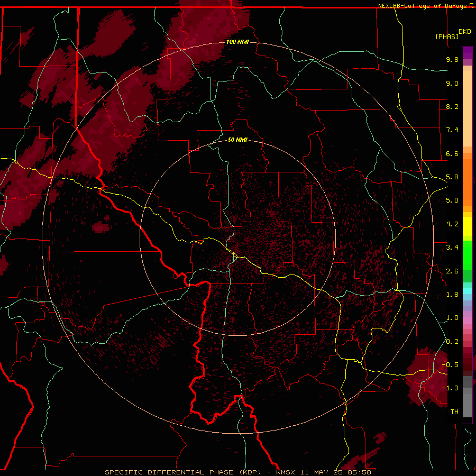Image resolution: width=476 pixels, height=476 pixels.
Task: Click the 8.2 scale value
Action: [452, 106]
